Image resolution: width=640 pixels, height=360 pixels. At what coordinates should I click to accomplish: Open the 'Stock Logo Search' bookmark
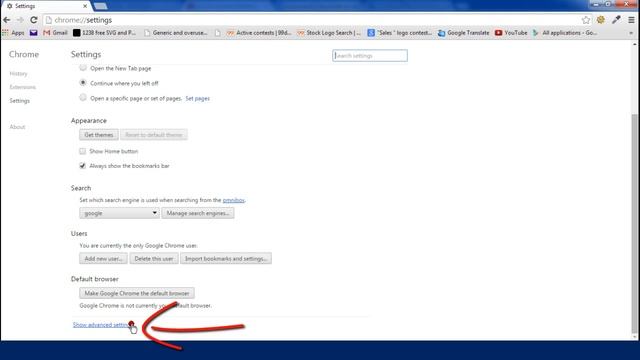329,33
